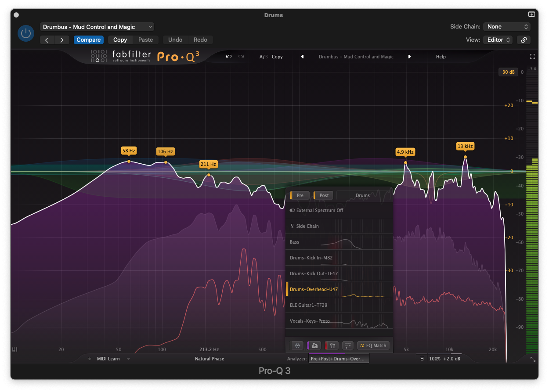Image resolution: width=549 pixels, height=392 pixels.
Task: Open the analyzer settings sliders icon
Action: (347, 345)
